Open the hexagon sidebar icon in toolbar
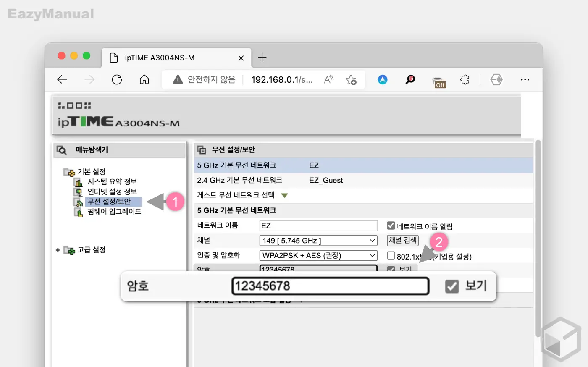Screen dimensions: 588x367 tap(496, 79)
